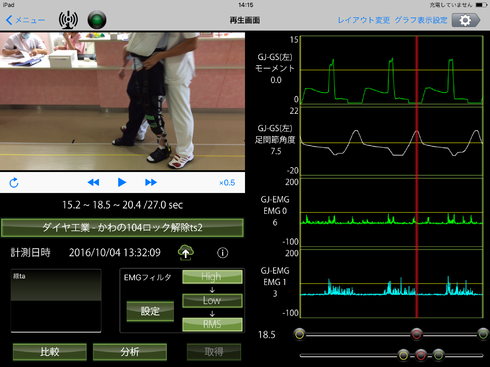The height and width of the screenshot is (367, 490).
Task: Click the 2016/10/04 13:32:09 timestamp
Action: pos(115,252)
